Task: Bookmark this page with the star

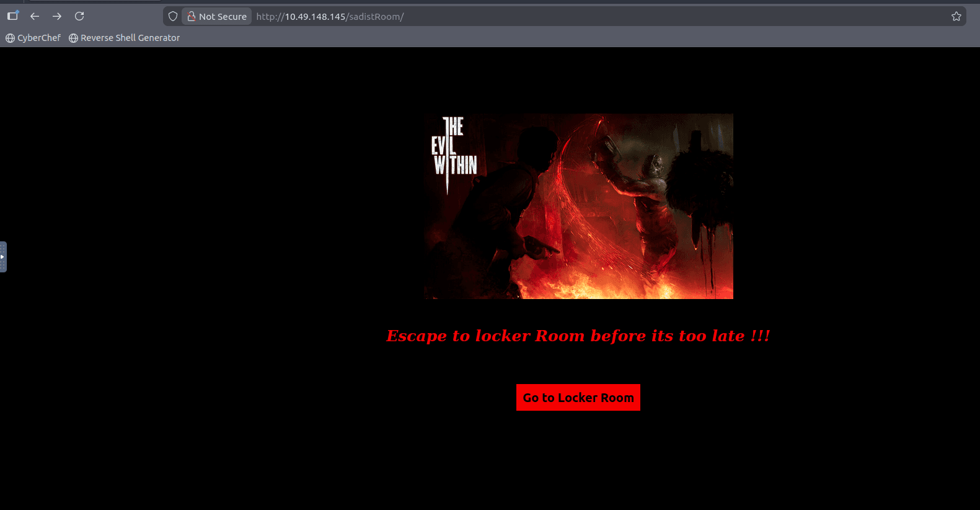Action: (956, 17)
